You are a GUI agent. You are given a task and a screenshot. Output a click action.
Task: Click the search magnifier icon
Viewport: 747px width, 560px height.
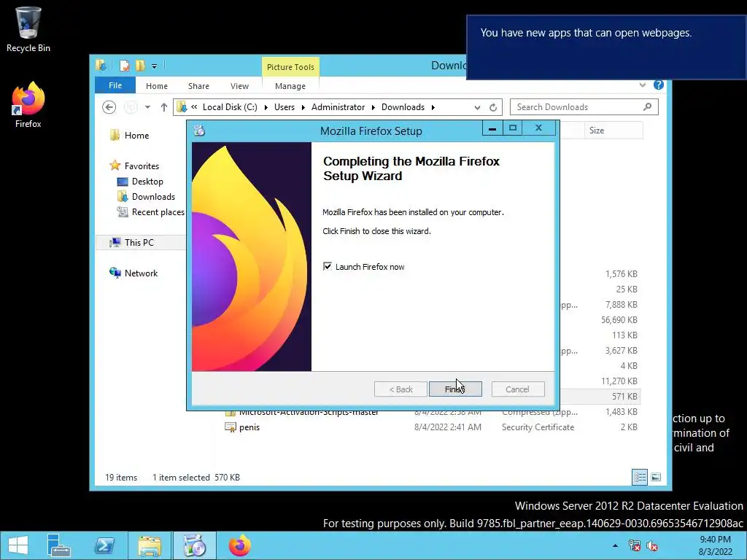coord(648,106)
